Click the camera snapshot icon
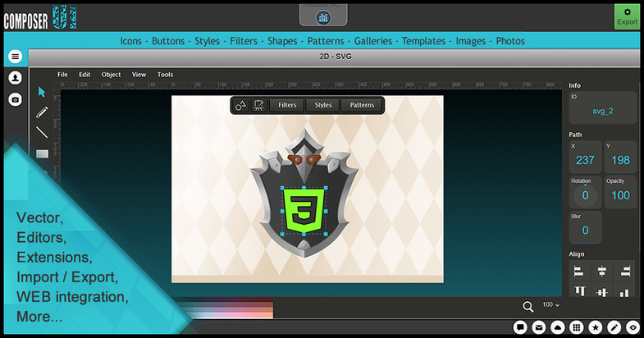644x338 pixels. [16, 99]
